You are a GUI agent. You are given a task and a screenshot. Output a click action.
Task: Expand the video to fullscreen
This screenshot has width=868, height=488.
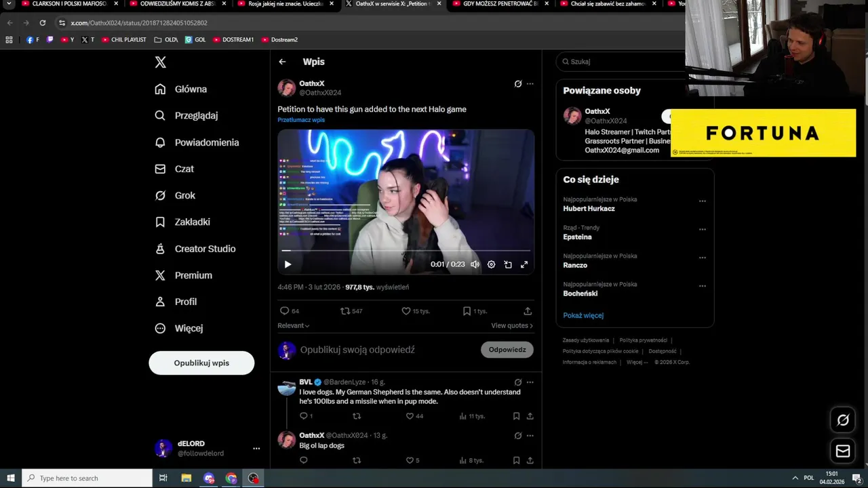524,264
